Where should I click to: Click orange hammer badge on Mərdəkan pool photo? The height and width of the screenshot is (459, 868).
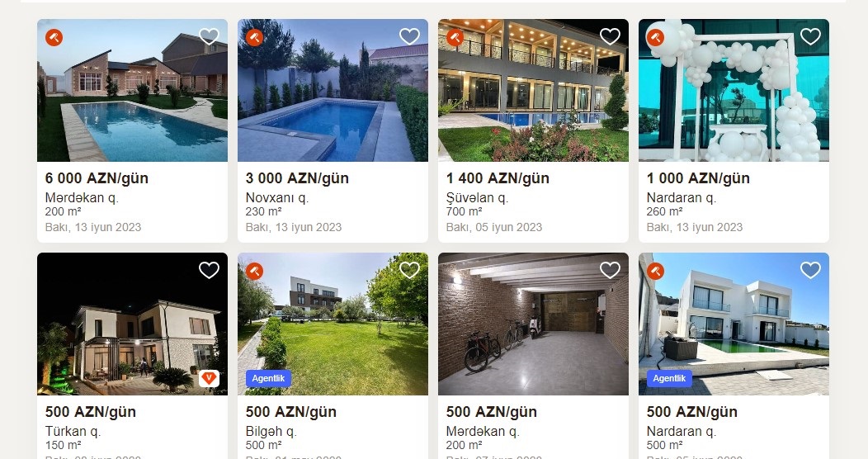pos(54,38)
